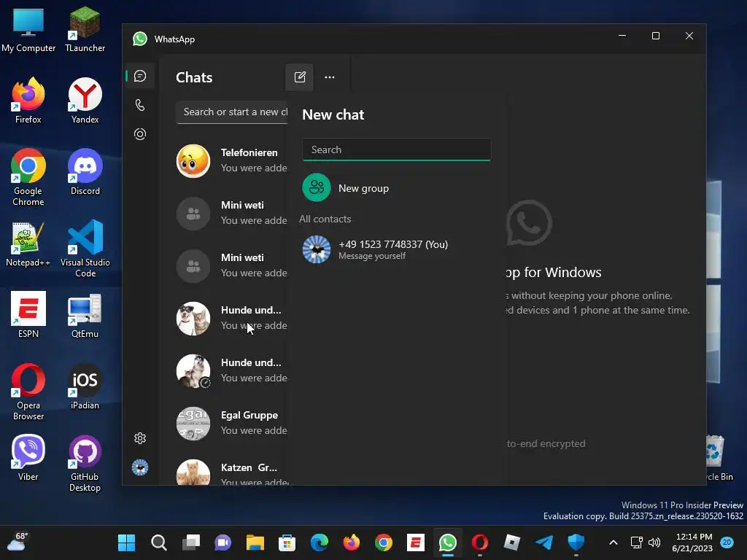This screenshot has height=560, width=747.
Task: Open Google Chrome desktop shortcut
Action: click(28, 177)
